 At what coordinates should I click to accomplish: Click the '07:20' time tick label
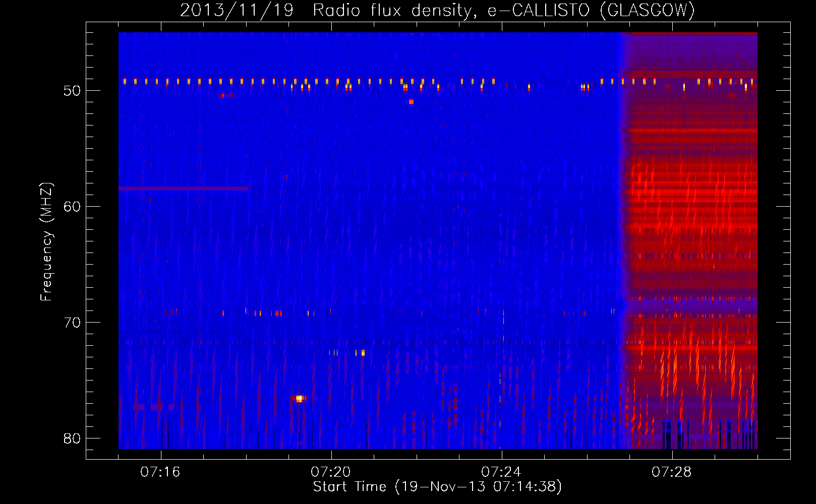(331, 472)
